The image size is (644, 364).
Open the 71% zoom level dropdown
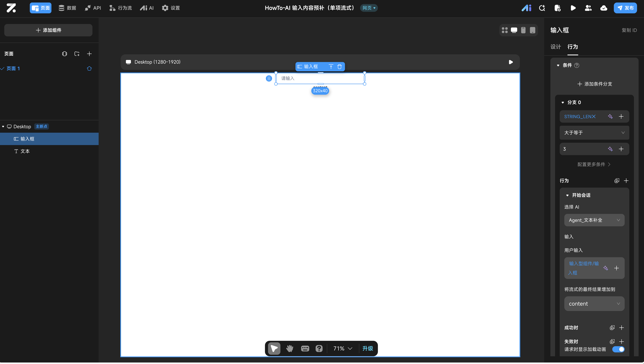(x=343, y=348)
